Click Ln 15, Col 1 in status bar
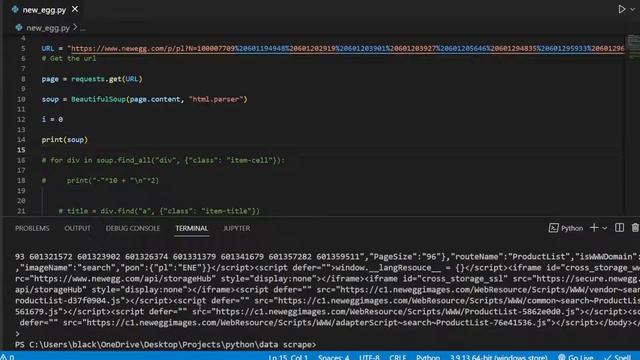The width and height of the screenshot is (640, 360). [288, 357]
